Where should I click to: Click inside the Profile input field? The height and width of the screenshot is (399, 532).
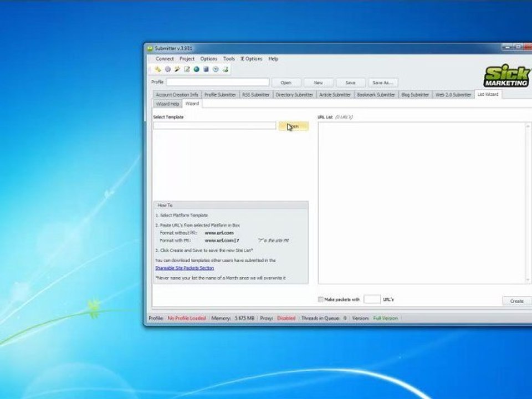tap(217, 82)
